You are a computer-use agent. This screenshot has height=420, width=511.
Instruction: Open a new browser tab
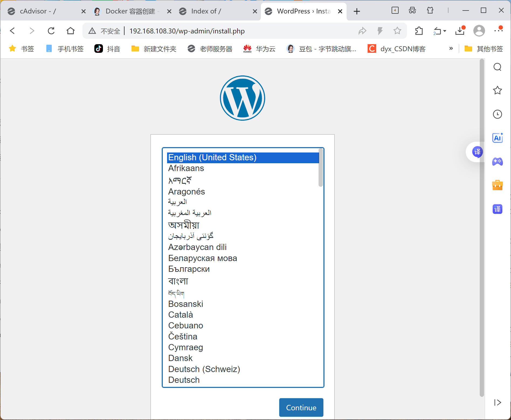(x=357, y=11)
